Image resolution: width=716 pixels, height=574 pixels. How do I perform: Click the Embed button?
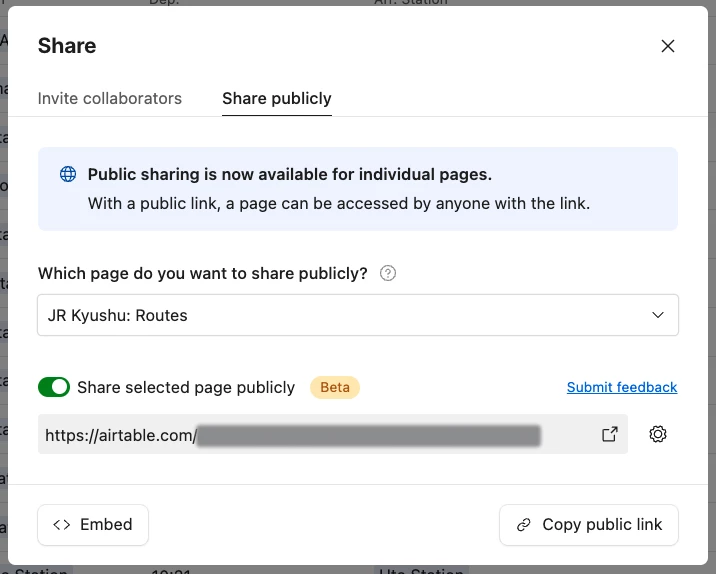tap(93, 525)
